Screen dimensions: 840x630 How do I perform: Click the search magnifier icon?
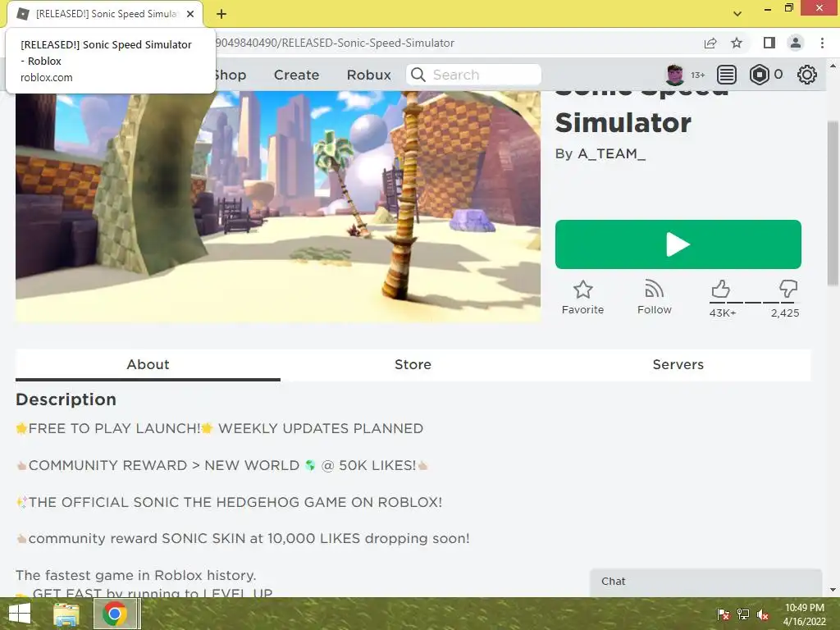pos(418,75)
